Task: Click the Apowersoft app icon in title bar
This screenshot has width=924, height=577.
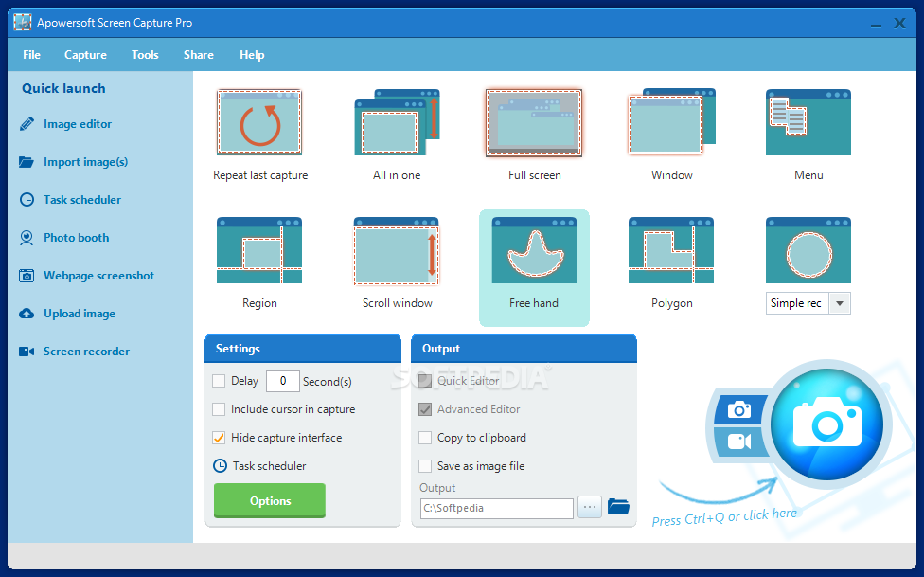Action: tap(23, 23)
